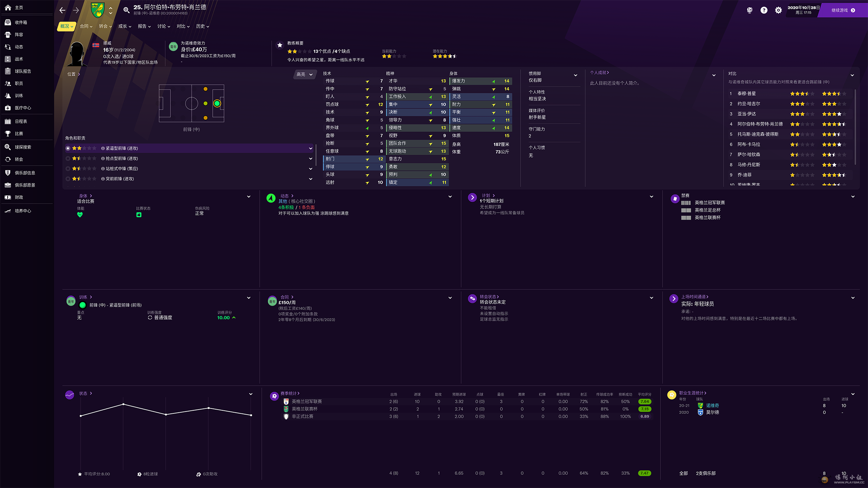Open 比赛 competitions trophy icon

point(8,133)
